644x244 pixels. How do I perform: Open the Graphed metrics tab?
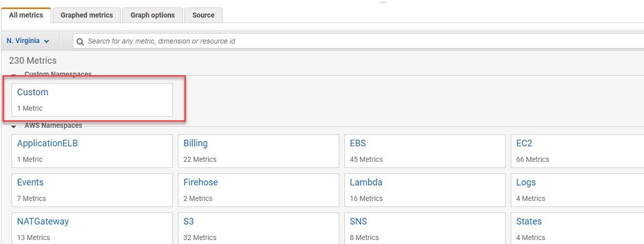[86, 15]
